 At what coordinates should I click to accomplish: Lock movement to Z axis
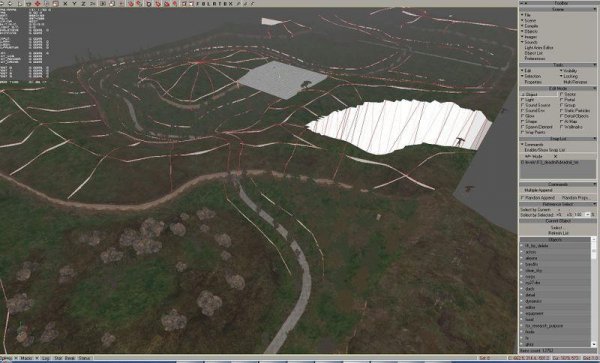point(84,3)
